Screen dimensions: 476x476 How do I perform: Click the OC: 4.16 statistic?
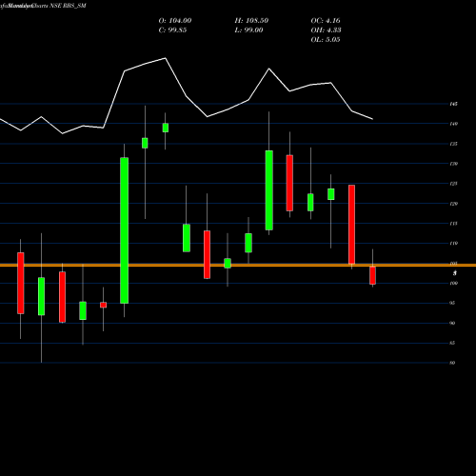(x=326, y=21)
